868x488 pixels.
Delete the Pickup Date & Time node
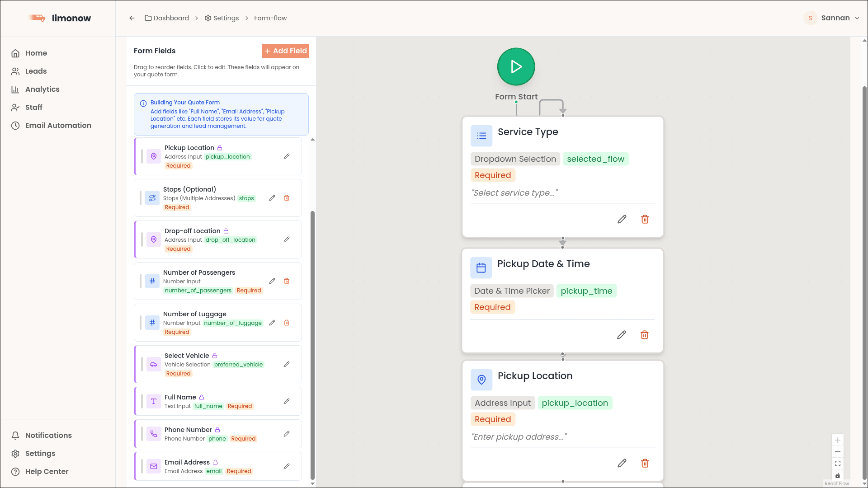coord(645,335)
